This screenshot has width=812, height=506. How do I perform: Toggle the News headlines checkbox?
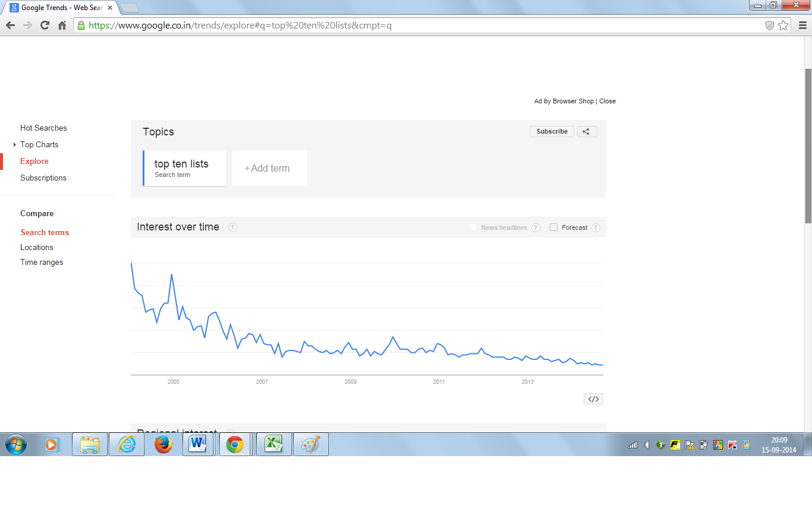click(x=473, y=227)
